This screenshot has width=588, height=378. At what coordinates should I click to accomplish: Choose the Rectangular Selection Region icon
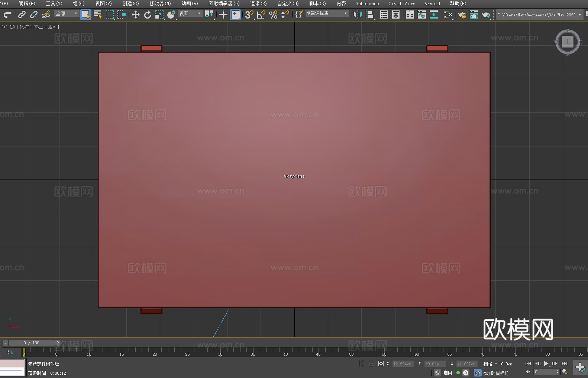tap(110, 14)
